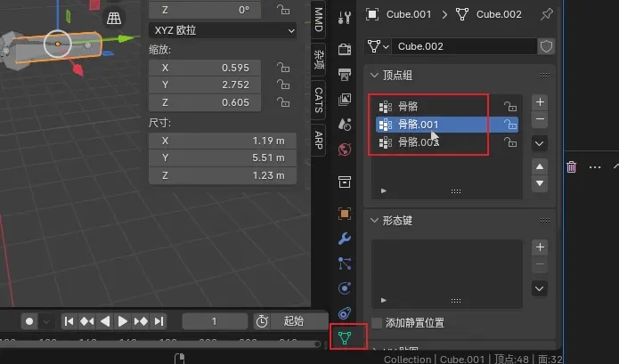Open the orange Object properties tab

point(345,214)
